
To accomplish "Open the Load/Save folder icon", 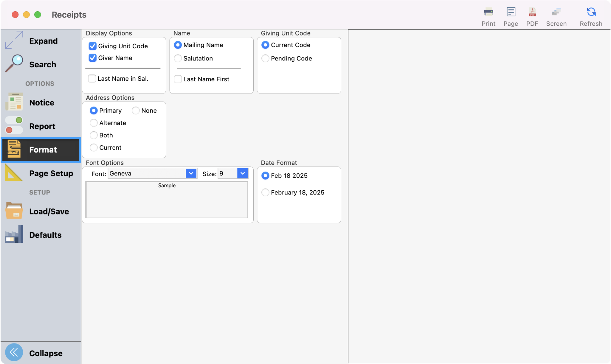I will coord(14,211).
